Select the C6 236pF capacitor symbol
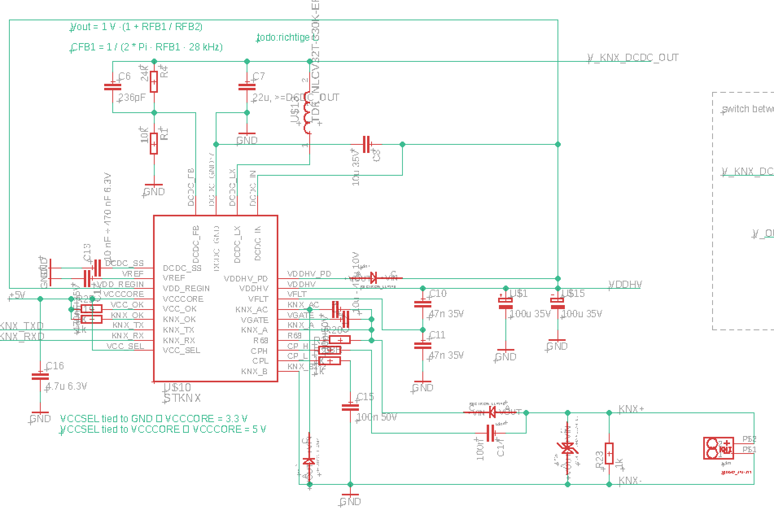The width and height of the screenshot is (774, 532). 113,87
